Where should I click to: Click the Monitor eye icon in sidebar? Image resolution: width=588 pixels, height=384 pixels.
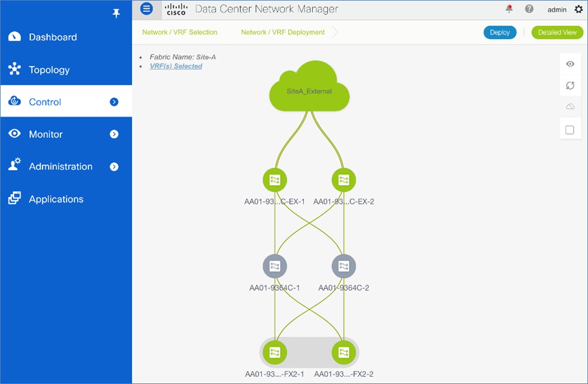pos(15,133)
